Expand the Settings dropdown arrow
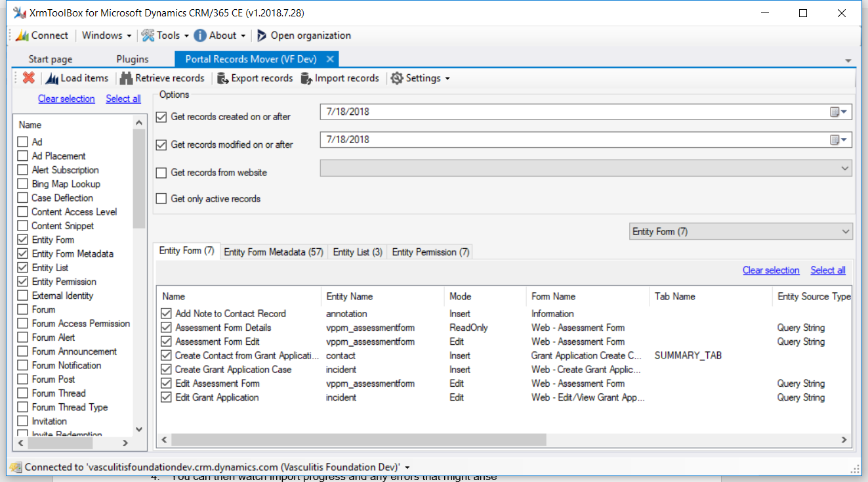868x482 pixels. click(447, 79)
